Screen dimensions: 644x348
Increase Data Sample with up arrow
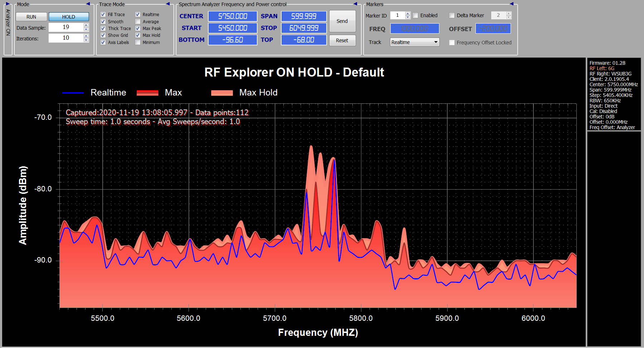[86, 25]
